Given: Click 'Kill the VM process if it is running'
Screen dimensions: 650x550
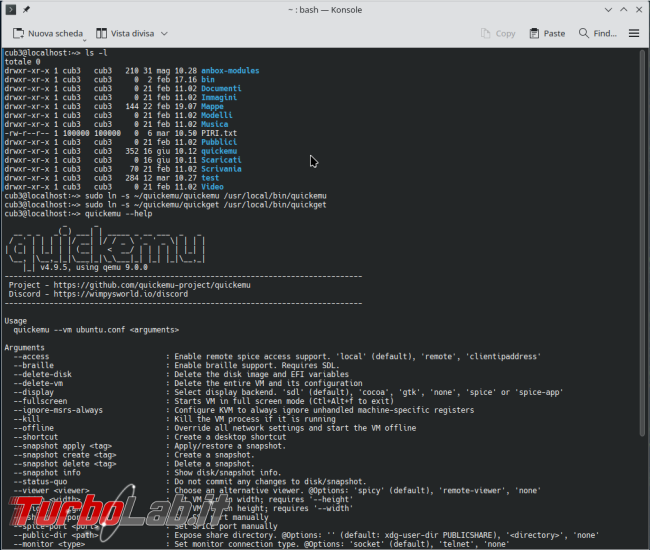Looking at the screenshot, I should [x=255, y=419].
